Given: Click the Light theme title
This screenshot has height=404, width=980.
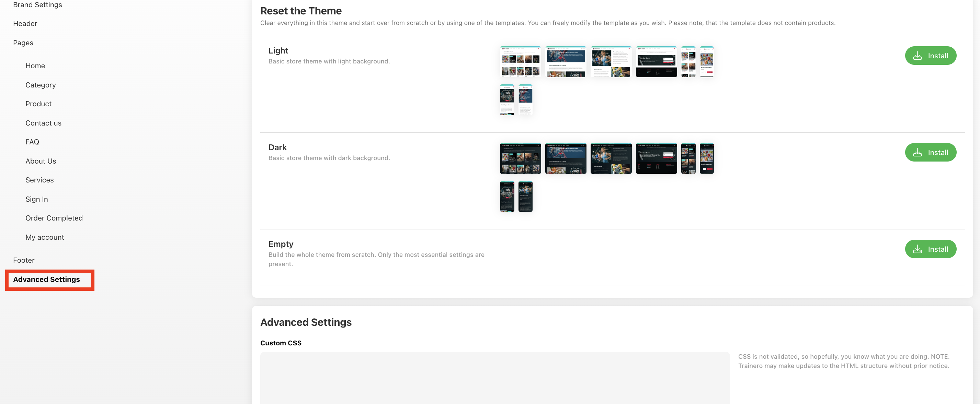Looking at the screenshot, I should click(x=278, y=50).
